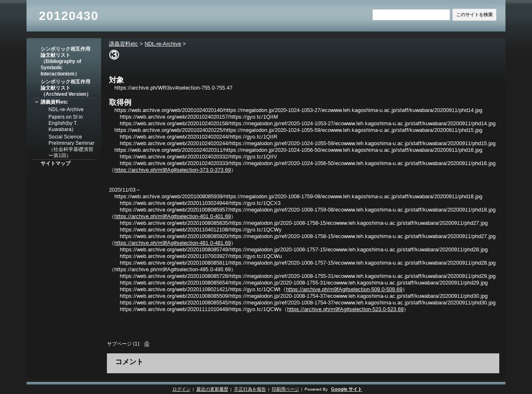Open サイトマップ in the sidebar
This screenshot has width=532, height=394.
(56, 163)
